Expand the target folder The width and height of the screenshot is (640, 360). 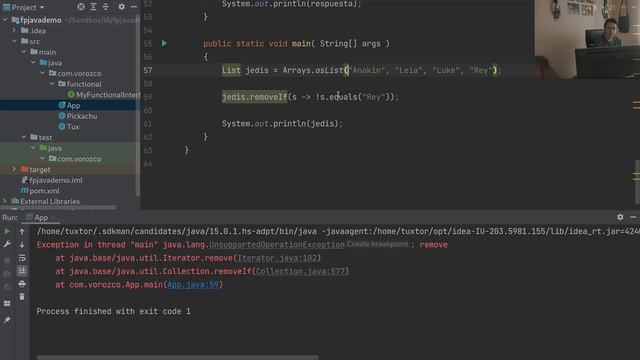click(x=14, y=169)
